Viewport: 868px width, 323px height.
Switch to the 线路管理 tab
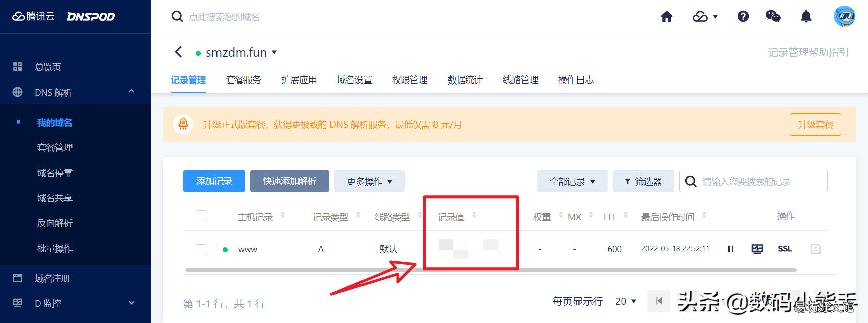click(521, 80)
